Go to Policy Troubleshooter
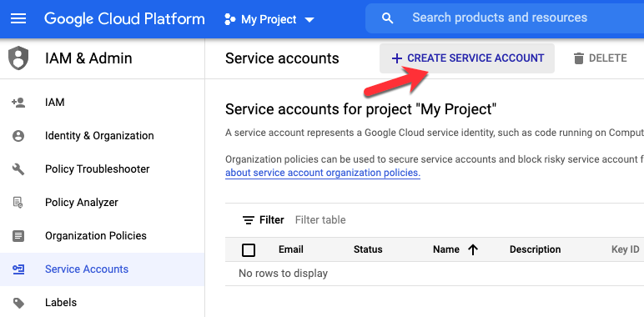This screenshot has height=317, width=644. [x=98, y=169]
